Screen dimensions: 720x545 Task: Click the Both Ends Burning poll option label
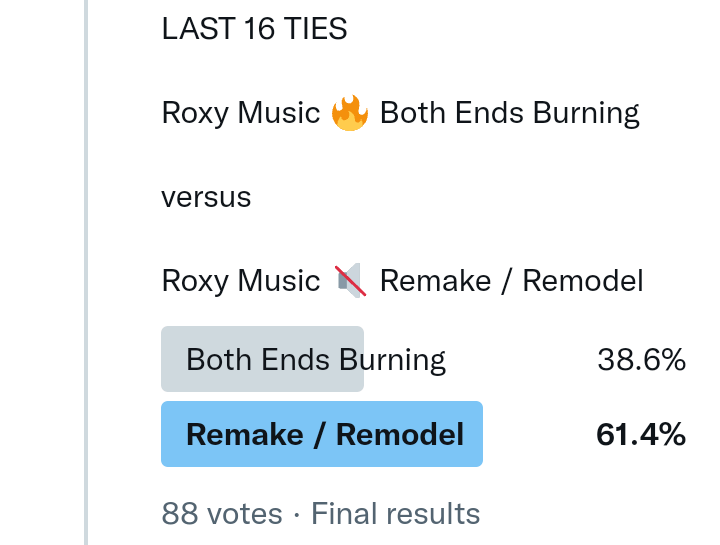(x=316, y=359)
